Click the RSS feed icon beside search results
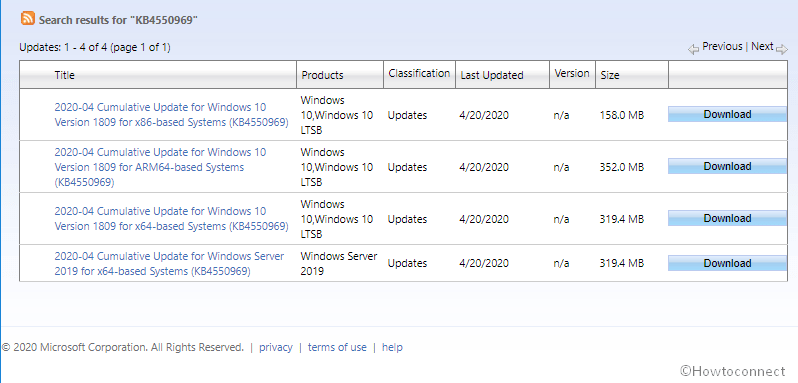 coord(28,19)
